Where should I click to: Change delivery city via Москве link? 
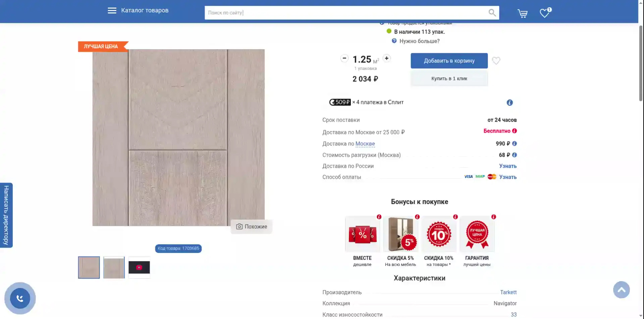tap(365, 144)
